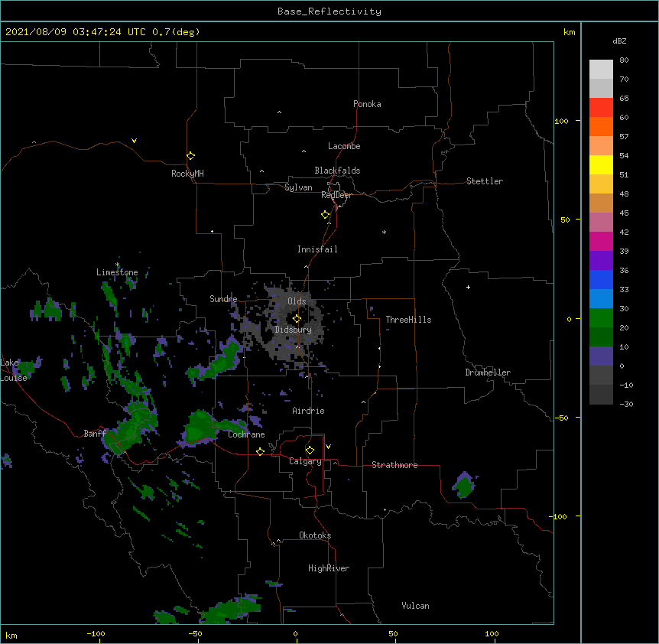Click the yellow diamond marker above RockyMH
The height and width of the screenshot is (644, 659).
point(190,156)
